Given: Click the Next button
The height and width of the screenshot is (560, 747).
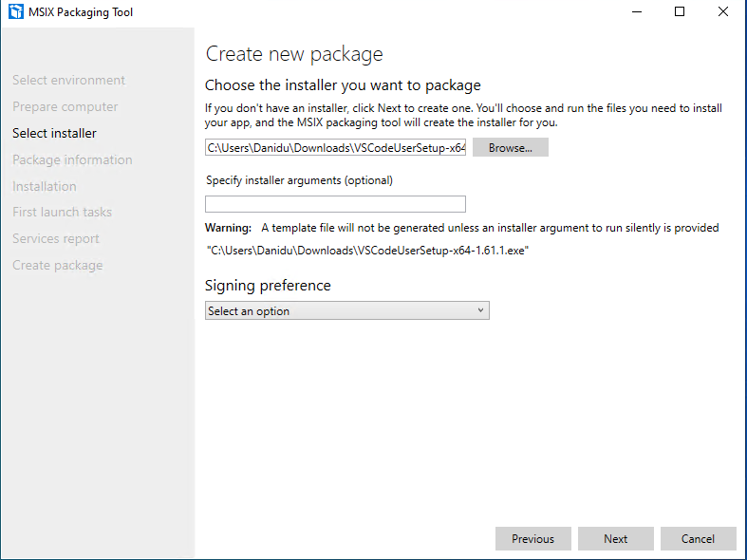Looking at the screenshot, I should (615, 538).
